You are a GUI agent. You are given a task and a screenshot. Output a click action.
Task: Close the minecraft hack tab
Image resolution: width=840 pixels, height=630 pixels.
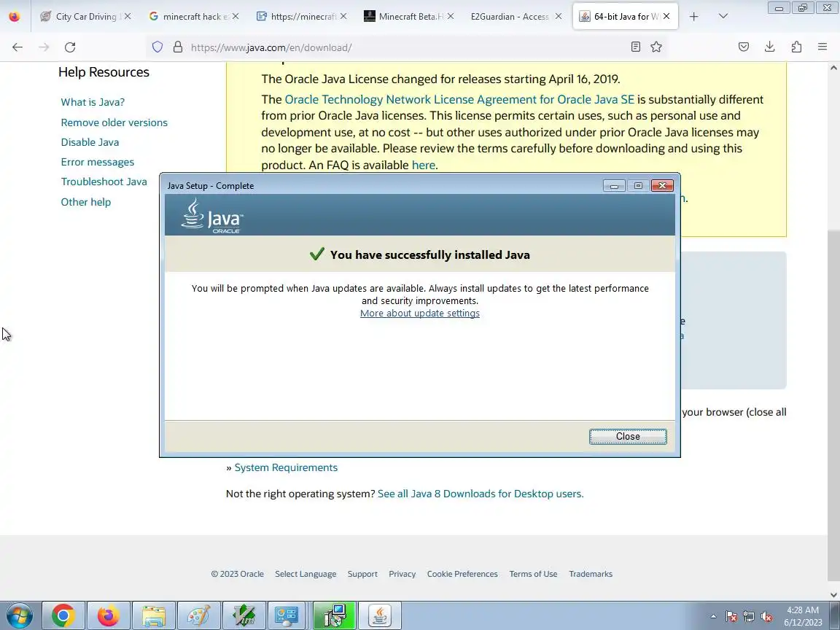tap(236, 17)
